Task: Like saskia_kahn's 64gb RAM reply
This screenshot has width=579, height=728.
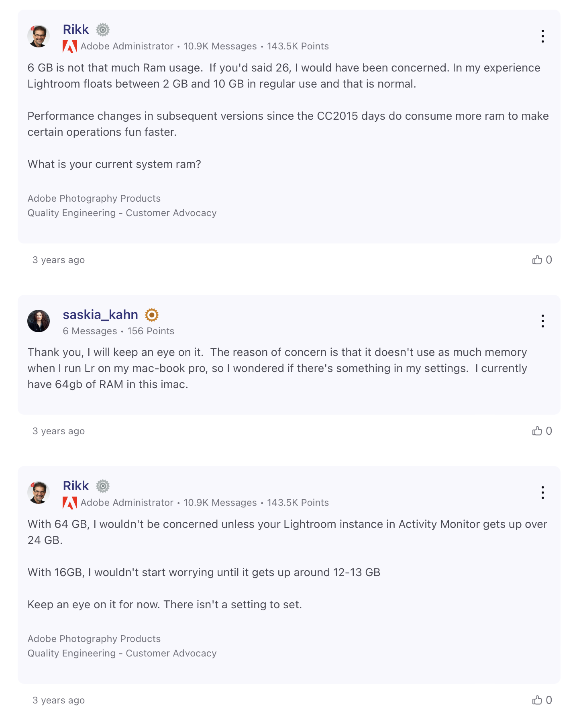Action: (537, 431)
